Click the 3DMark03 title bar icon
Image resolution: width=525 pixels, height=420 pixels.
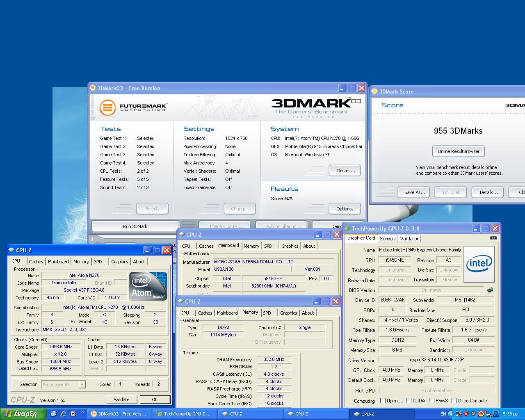pyautogui.click(x=93, y=88)
